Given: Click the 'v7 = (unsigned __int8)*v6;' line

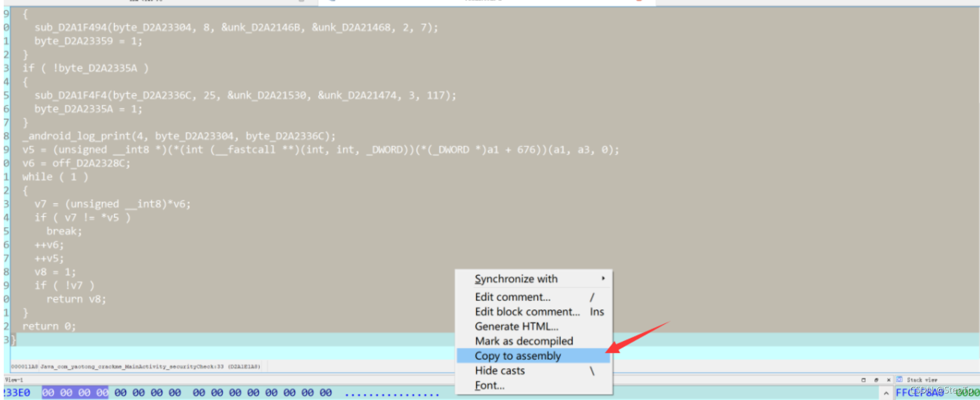Looking at the screenshot, I should [x=113, y=204].
